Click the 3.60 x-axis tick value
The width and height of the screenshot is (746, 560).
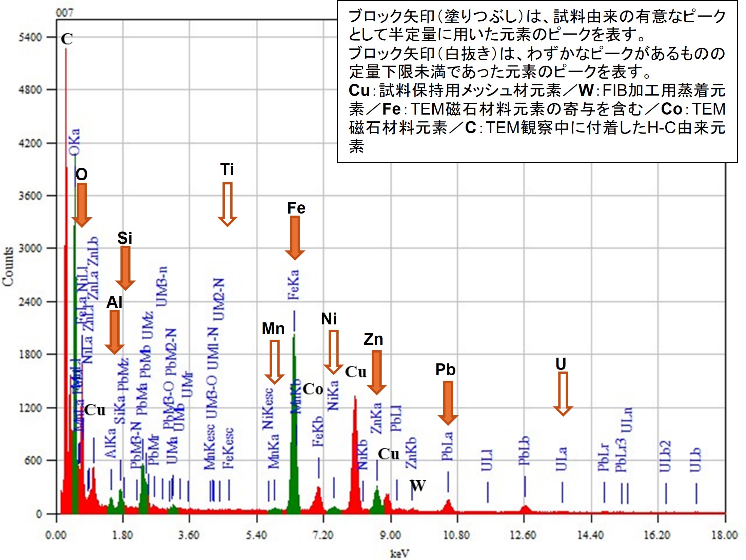pos(189,535)
